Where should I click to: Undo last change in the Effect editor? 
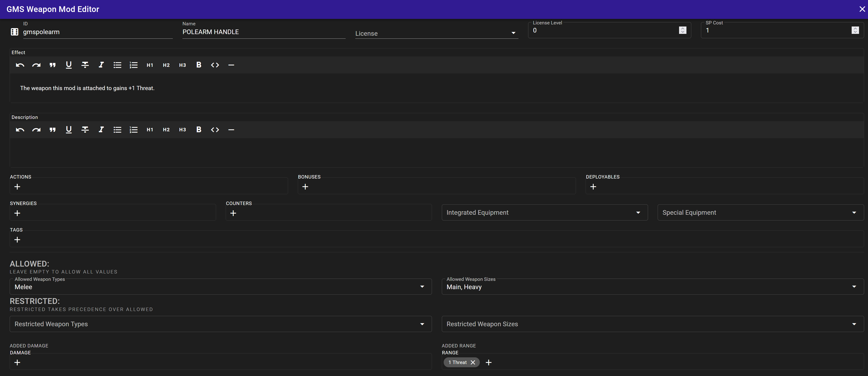(20, 65)
